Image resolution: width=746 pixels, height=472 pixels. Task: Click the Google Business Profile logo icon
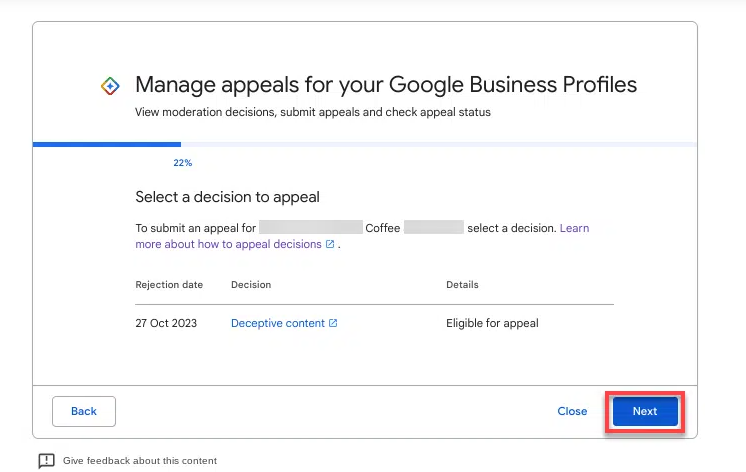click(x=111, y=86)
